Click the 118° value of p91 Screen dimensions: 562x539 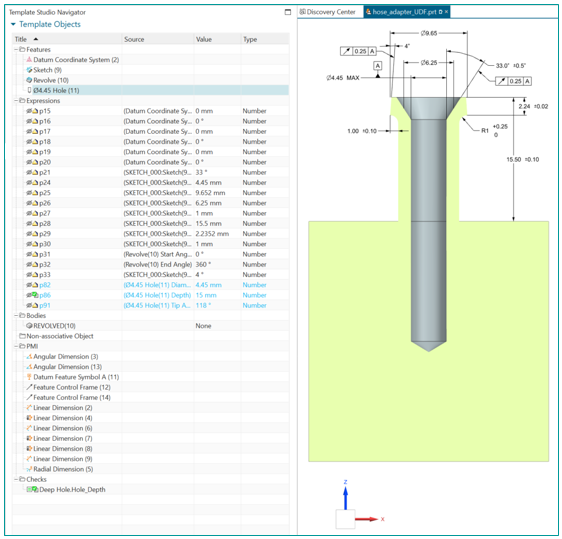[x=203, y=305]
